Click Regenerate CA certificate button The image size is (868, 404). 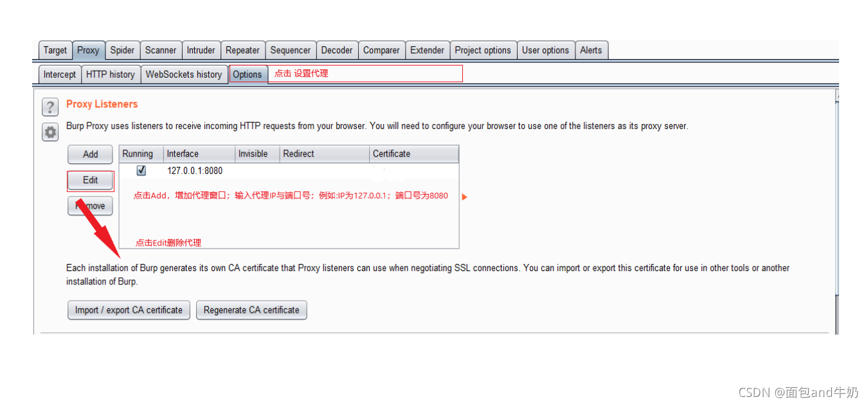click(x=251, y=310)
